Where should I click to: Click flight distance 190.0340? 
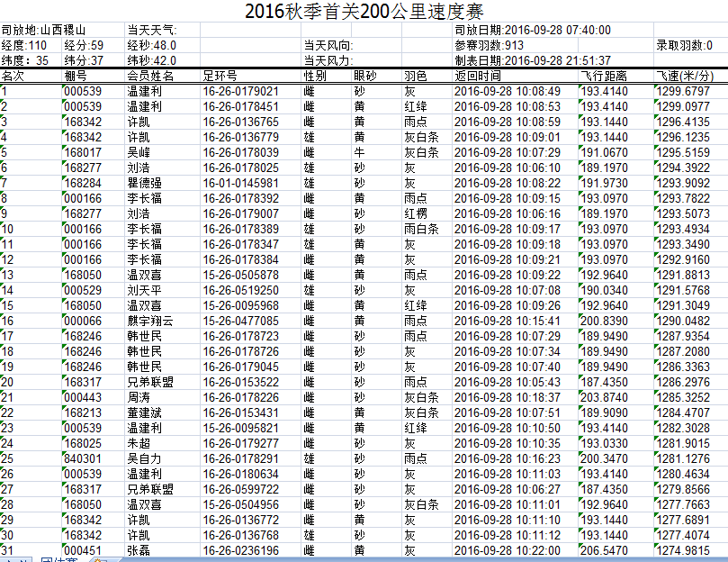604,291
